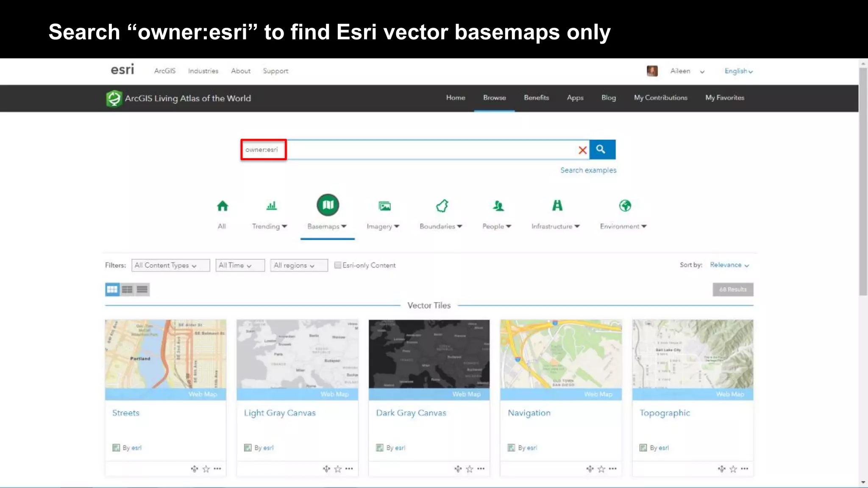Open the Dark Gray Canvas title link
868x488 pixels.
pyautogui.click(x=411, y=413)
